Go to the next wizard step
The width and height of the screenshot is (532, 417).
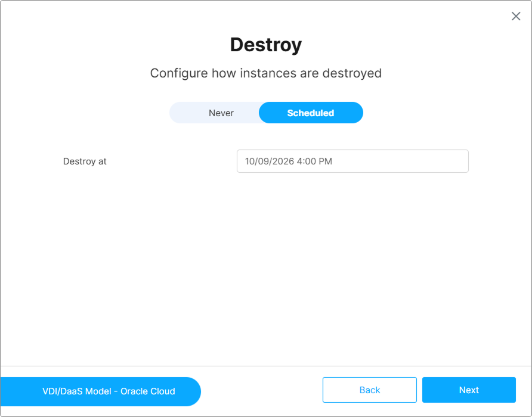tap(469, 390)
